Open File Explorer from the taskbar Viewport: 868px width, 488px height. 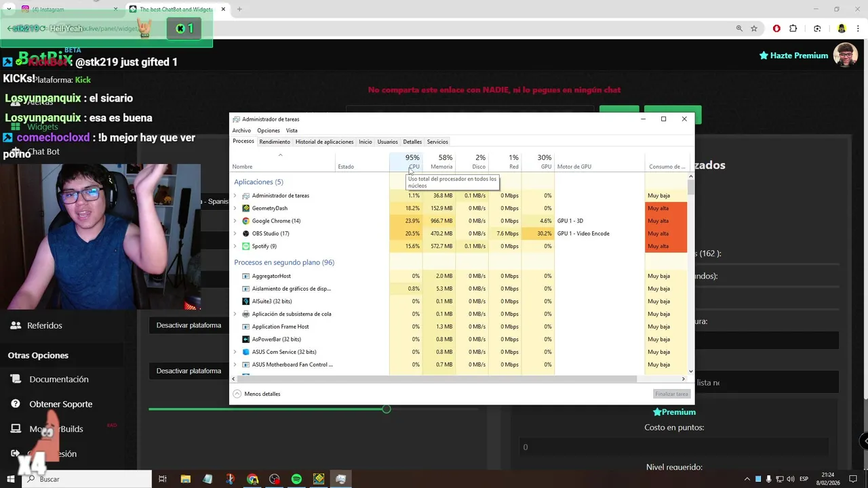point(185,479)
